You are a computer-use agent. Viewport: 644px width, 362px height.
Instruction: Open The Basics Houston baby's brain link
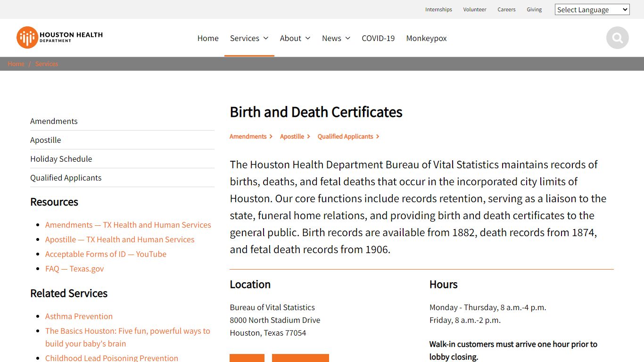(x=128, y=337)
